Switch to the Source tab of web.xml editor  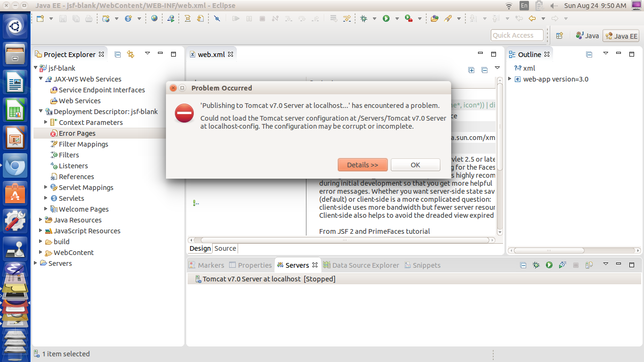[x=225, y=248]
